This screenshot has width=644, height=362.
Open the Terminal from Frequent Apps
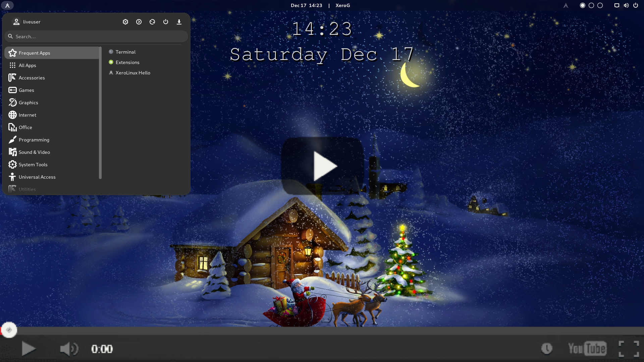[125, 52]
